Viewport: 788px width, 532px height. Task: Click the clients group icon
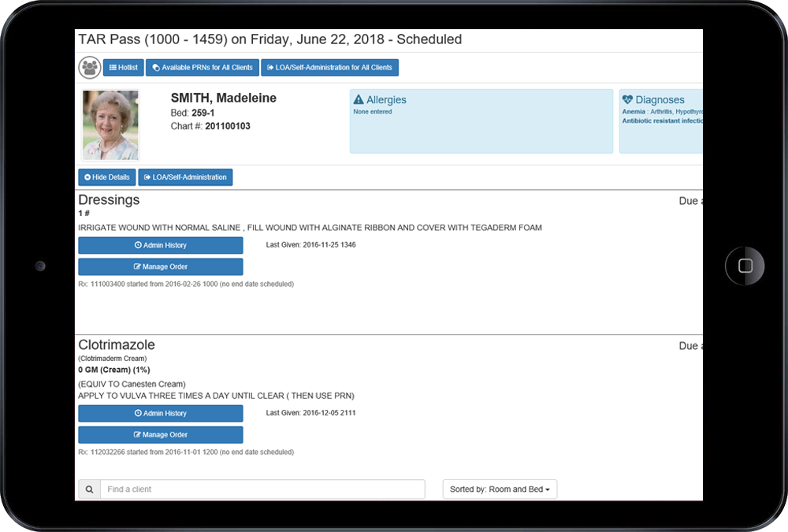click(x=90, y=68)
